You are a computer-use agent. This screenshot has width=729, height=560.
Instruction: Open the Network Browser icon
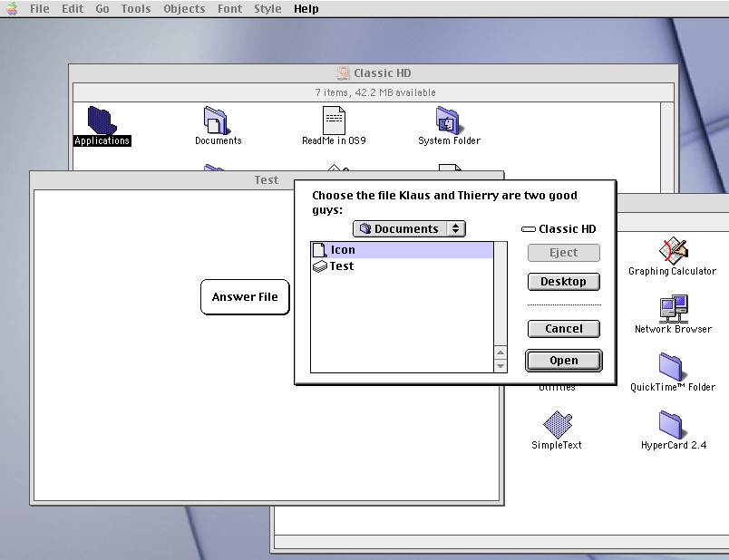click(674, 309)
